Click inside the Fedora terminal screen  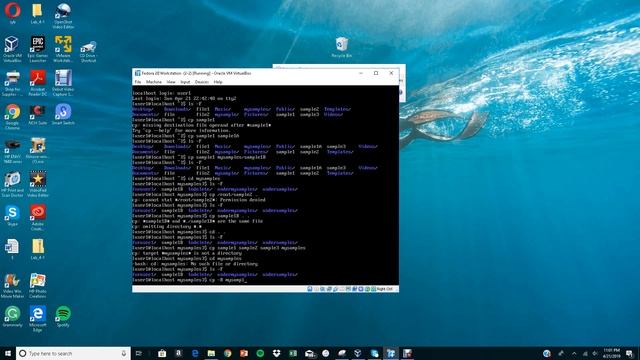pyautogui.click(x=265, y=185)
